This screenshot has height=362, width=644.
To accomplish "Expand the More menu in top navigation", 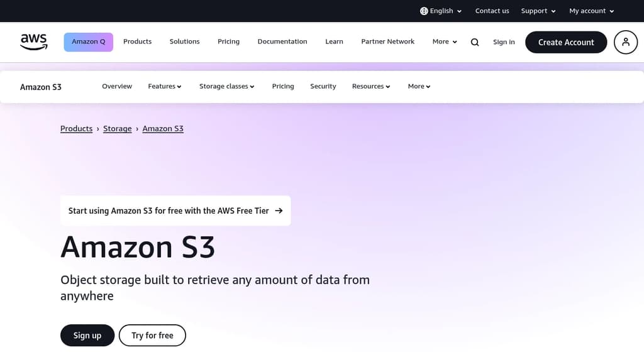I will 445,42.
